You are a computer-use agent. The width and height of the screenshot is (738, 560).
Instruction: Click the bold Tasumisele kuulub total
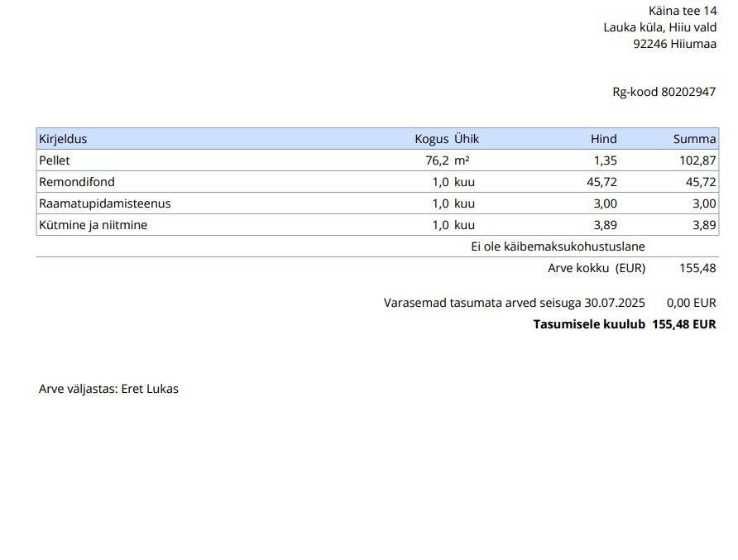point(624,324)
